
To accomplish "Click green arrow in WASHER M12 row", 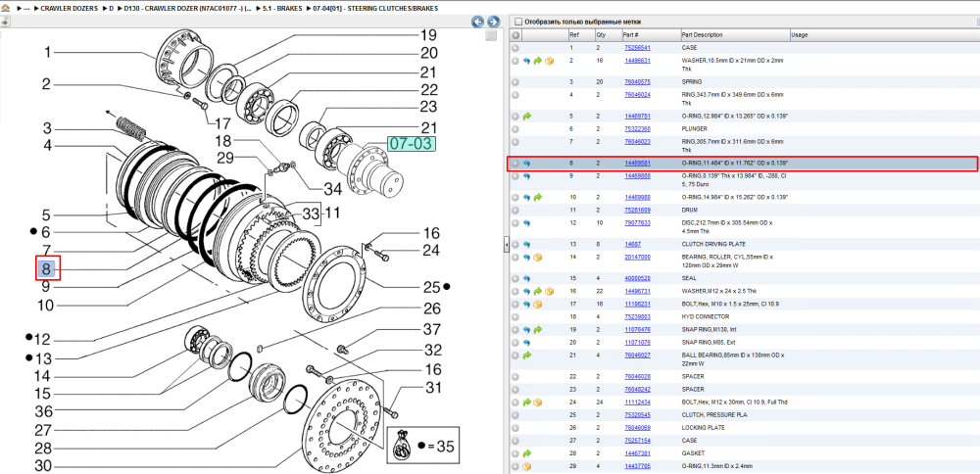I will click(537, 292).
